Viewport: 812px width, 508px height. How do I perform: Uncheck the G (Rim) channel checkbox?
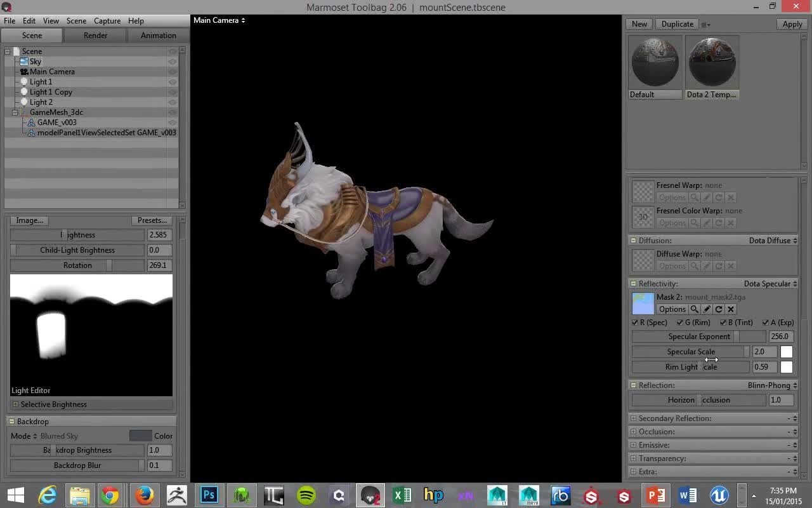point(680,323)
